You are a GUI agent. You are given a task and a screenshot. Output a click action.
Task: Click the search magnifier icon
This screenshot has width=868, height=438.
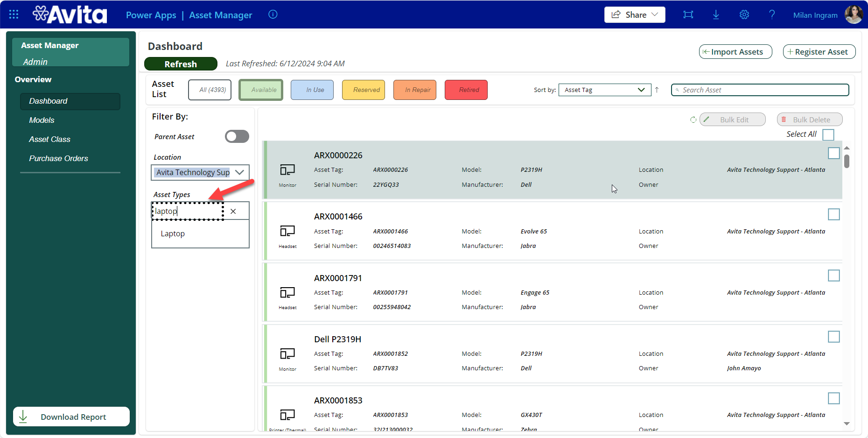(677, 90)
